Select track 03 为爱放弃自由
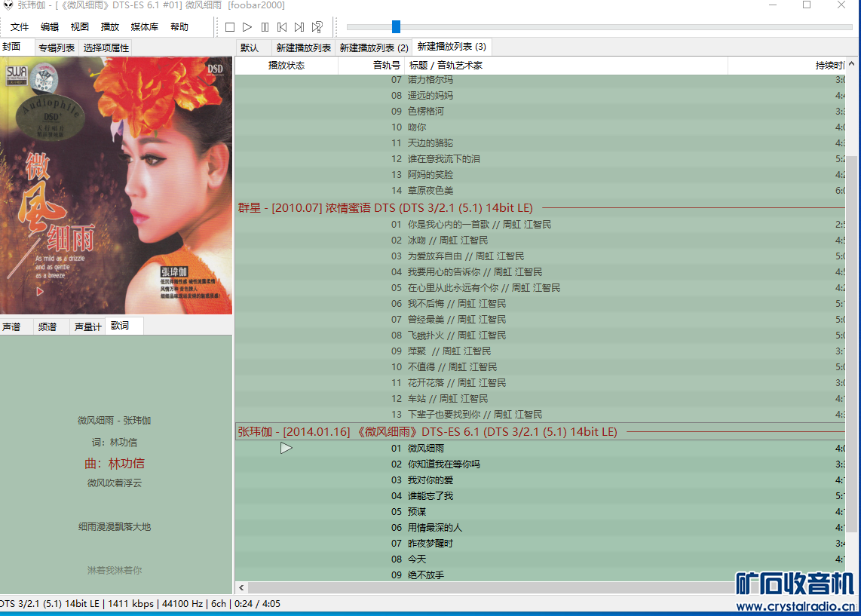Image resolution: width=861 pixels, height=616 pixels. click(x=541, y=256)
